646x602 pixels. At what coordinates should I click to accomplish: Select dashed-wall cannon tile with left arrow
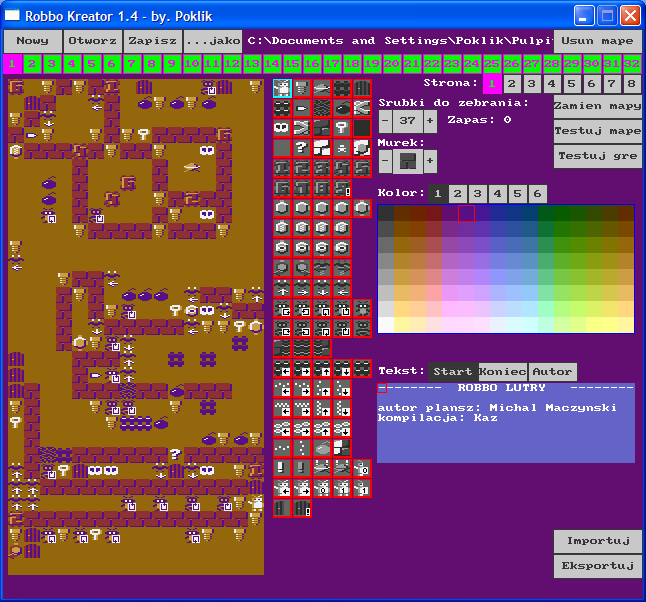tap(282, 368)
